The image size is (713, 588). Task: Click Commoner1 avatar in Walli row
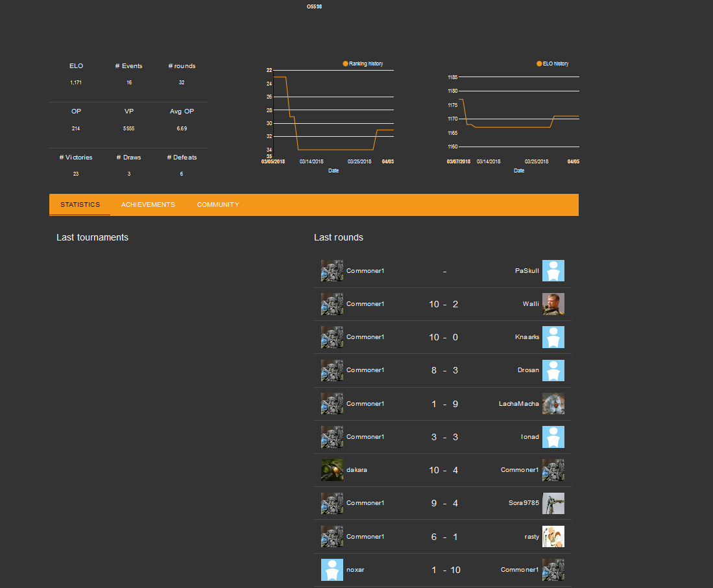[332, 304]
